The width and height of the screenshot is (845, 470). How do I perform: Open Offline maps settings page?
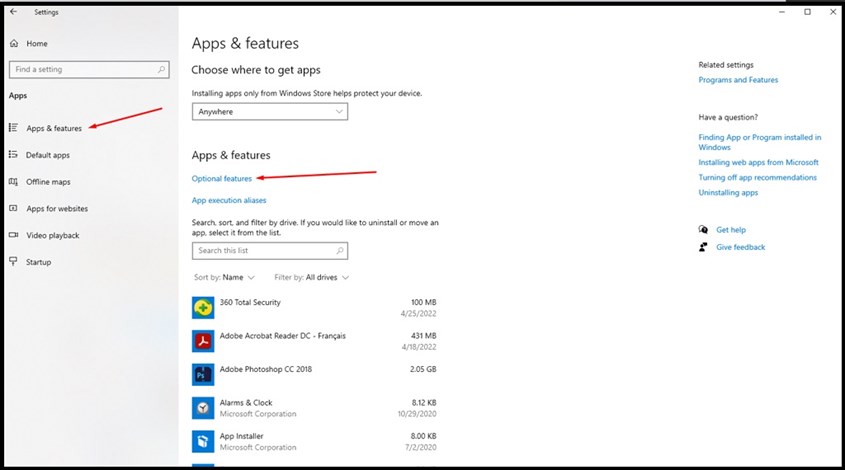(48, 182)
